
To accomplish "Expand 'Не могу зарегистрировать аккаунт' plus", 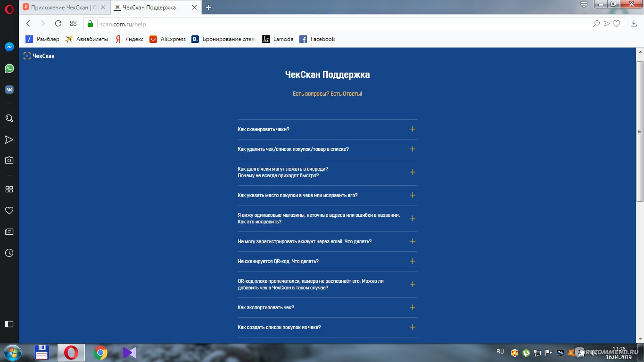I will [413, 241].
